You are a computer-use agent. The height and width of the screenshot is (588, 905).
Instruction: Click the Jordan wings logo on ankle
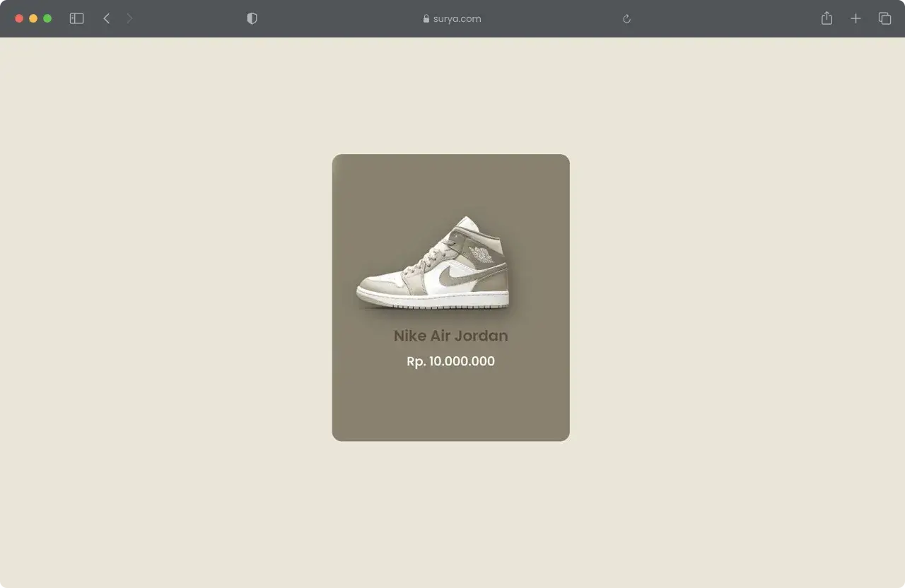pyautogui.click(x=481, y=254)
